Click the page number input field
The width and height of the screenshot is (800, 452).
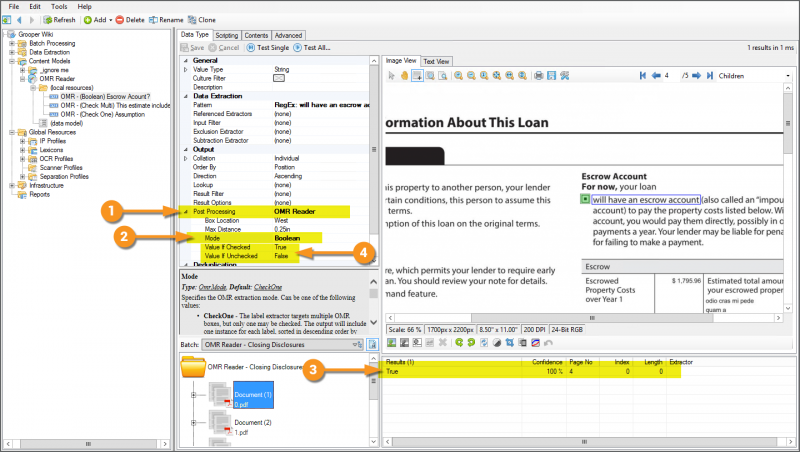tap(671, 76)
